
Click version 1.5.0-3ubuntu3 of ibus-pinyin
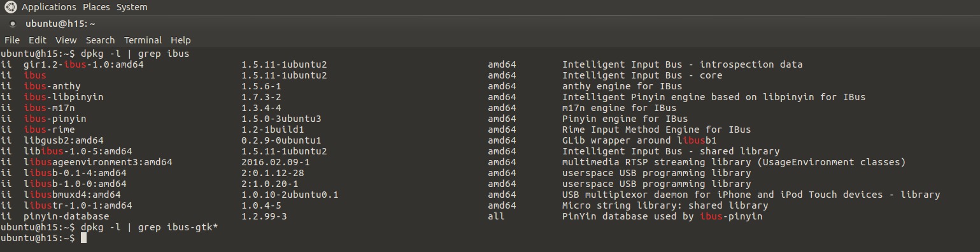pyautogui.click(x=281, y=119)
